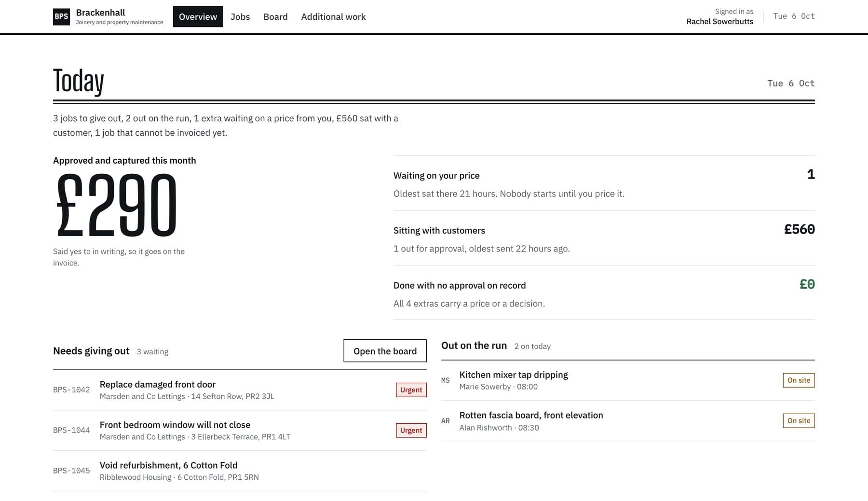Open the Waiting on your price row

(x=604, y=183)
